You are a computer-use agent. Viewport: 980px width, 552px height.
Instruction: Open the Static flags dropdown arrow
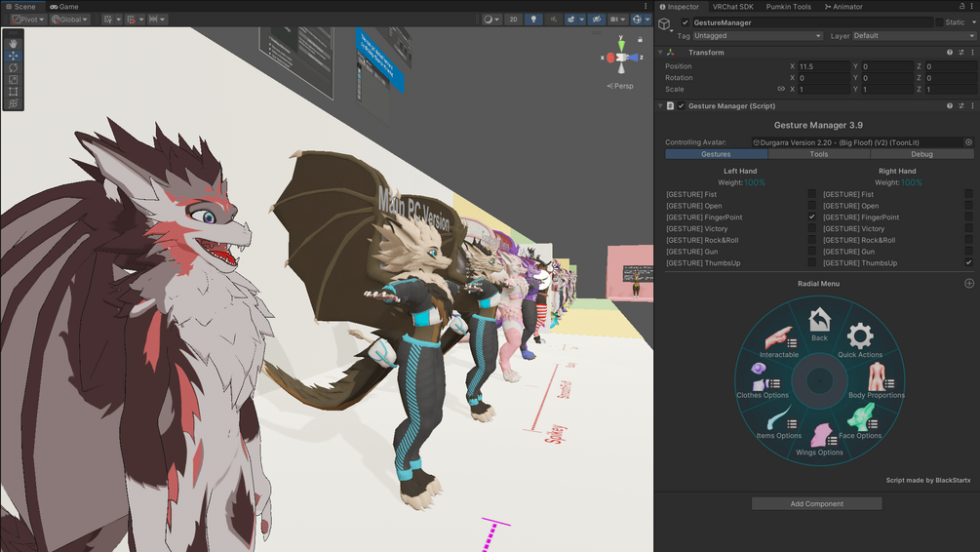tap(973, 22)
